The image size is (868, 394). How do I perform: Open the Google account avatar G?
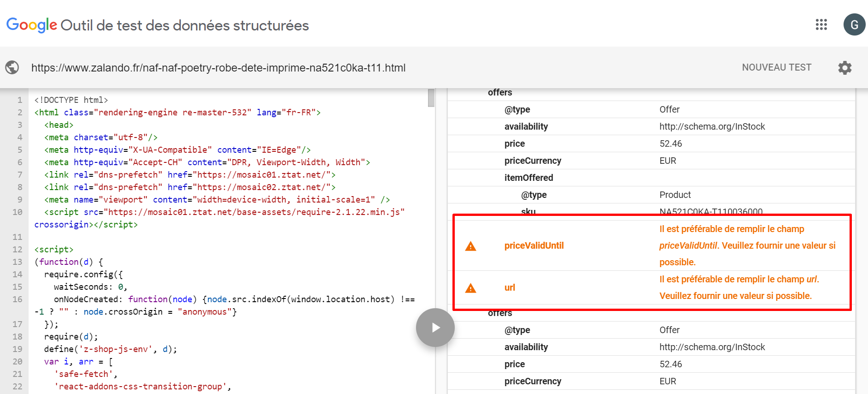click(854, 24)
